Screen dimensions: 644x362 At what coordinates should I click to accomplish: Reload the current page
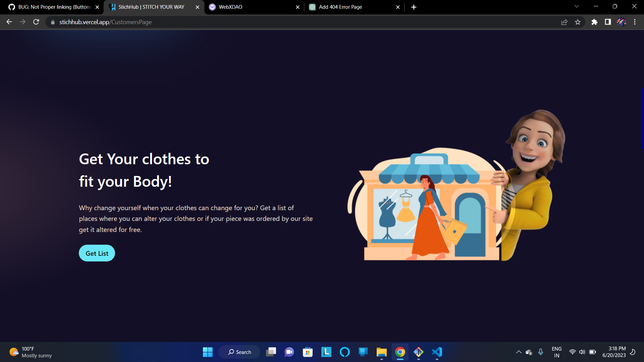point(36,22)
